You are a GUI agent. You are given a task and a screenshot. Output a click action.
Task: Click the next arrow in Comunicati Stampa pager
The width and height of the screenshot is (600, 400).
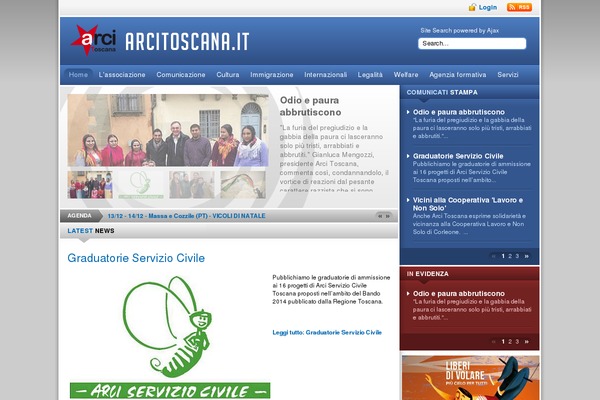(527, 256)
